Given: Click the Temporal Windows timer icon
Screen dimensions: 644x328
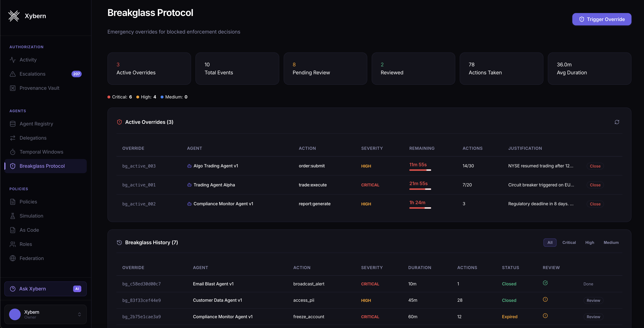Looking at the screenshot, I should (13, 152).
